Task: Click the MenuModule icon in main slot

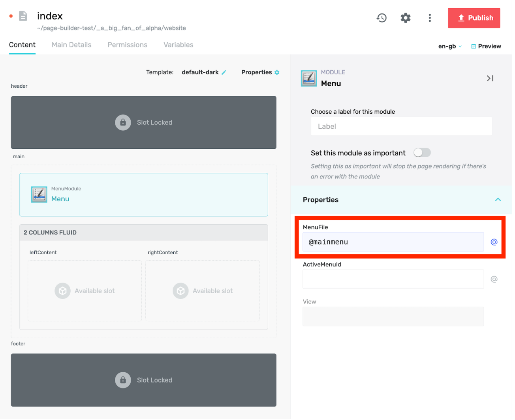Action: pos(39,194)
